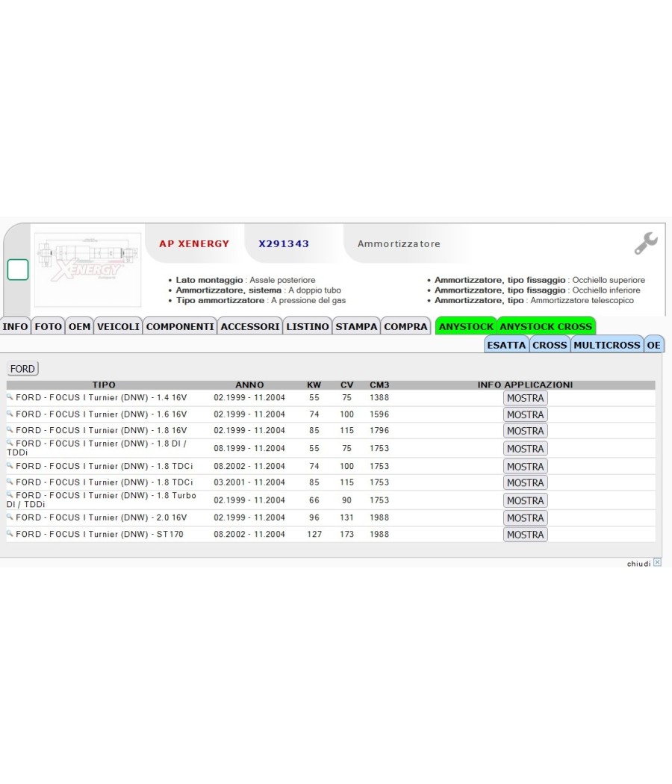Click magnifier icon beside Focus 1.6 16V
672x784 pixels.
10,414
